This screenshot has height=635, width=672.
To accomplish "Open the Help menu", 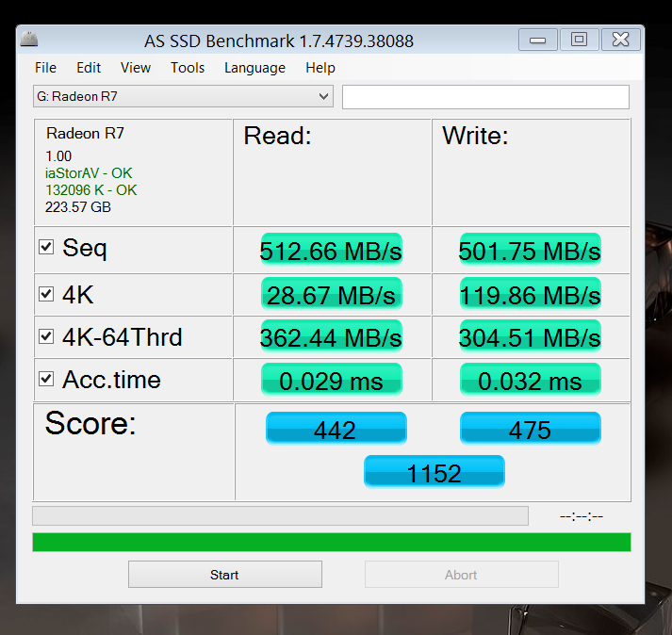I will [320, 68].
